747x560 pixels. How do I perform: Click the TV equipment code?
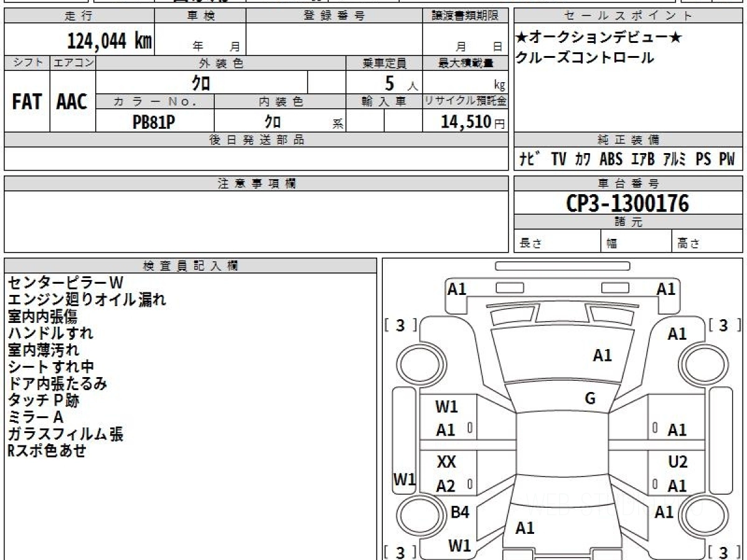558,159
